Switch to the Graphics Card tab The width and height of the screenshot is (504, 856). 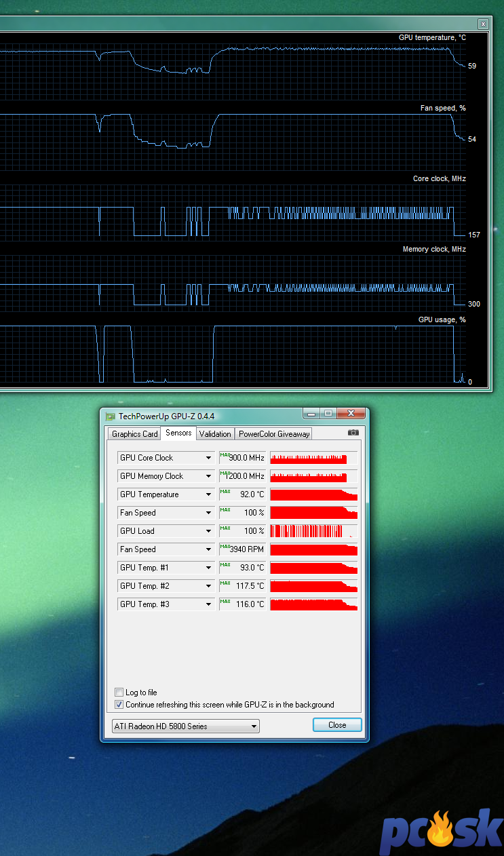tap(134, 434)
